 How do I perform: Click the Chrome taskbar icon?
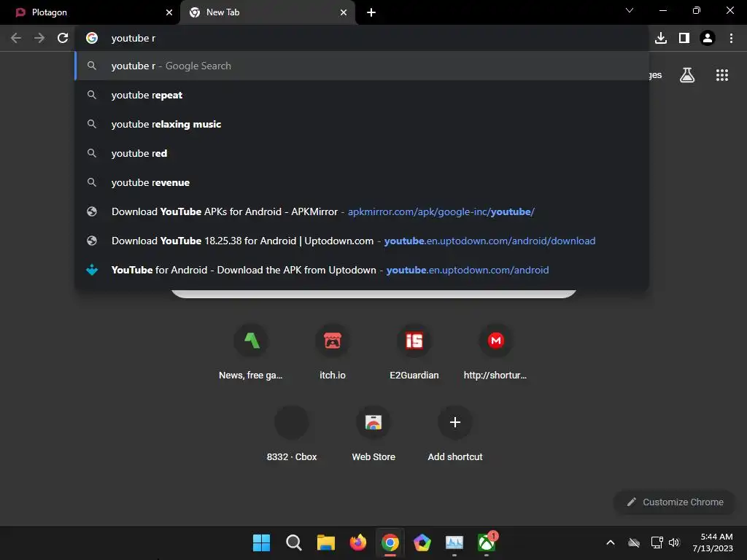click(x=390, y=542)
